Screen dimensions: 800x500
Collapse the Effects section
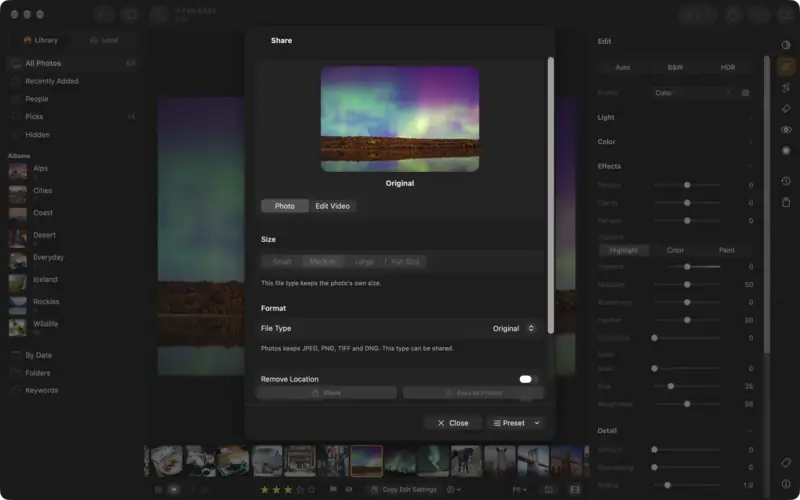click(x=675, y=166)
